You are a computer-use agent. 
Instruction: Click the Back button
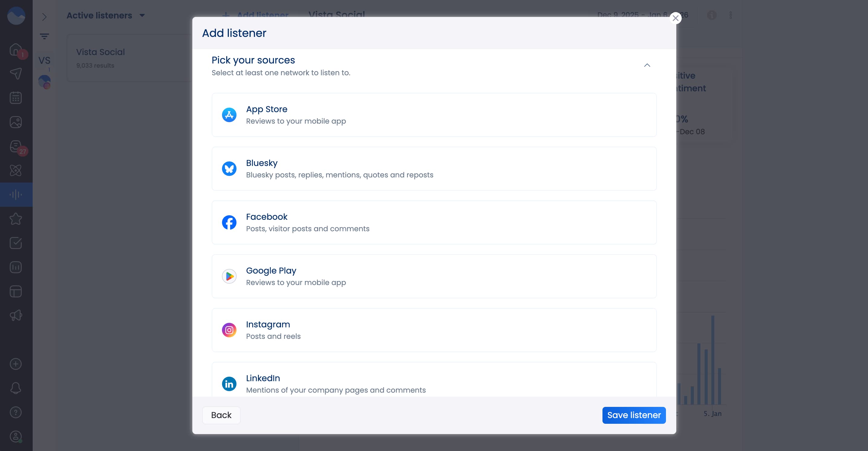221,415
